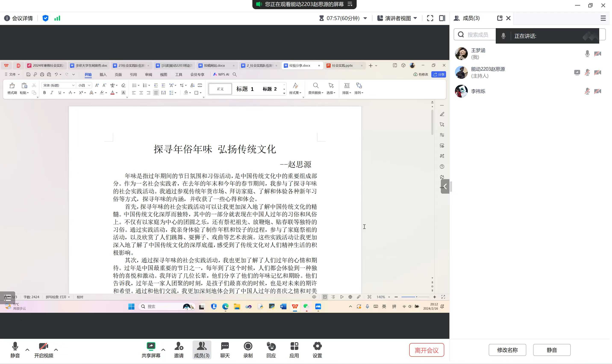The width and height of the screenshot is (612, 364).
Task: Click the network signal strength icon
Action: [57, 18]
